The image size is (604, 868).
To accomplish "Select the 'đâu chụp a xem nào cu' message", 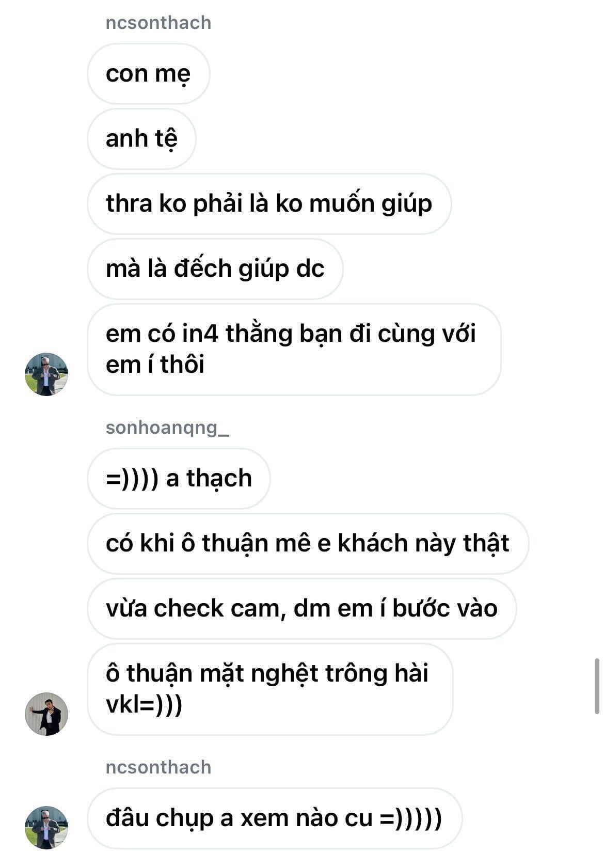I will click(275, 818).
